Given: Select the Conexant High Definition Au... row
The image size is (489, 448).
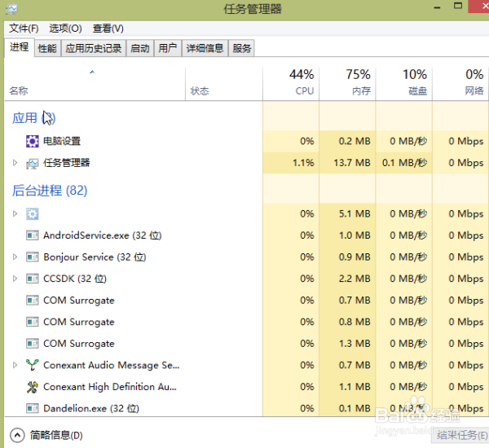Looking at the screenshot, I should tap(247, 387).
